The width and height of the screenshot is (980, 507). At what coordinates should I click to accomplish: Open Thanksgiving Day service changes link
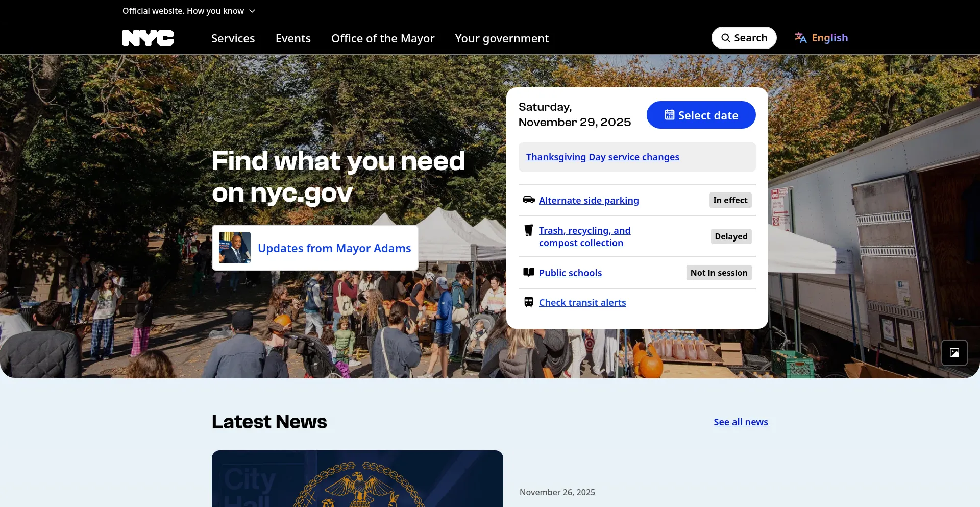click(602, 157)
